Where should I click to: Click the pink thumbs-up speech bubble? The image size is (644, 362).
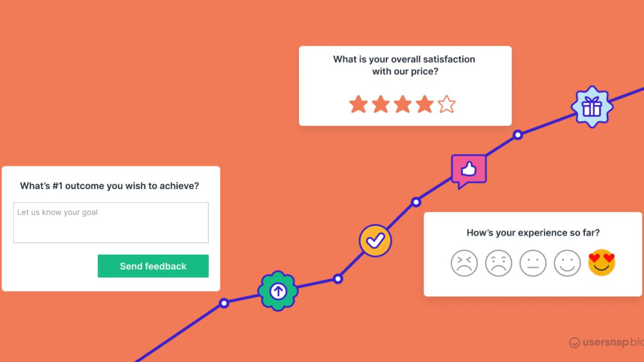pyautogui.click(x=469, y=169)
